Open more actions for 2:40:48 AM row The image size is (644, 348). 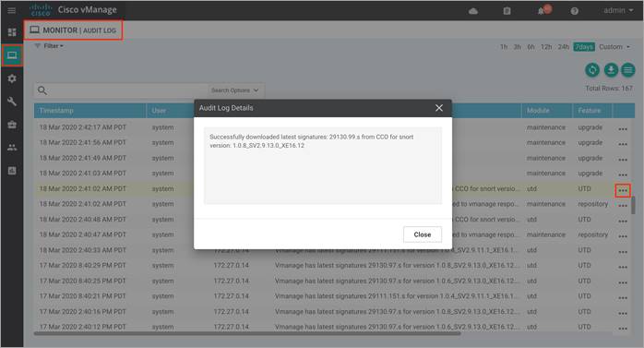tap(623, 221)
